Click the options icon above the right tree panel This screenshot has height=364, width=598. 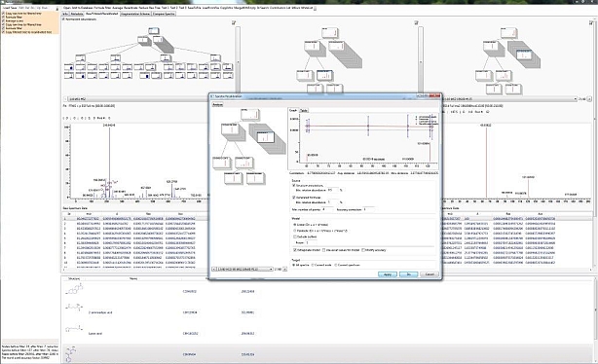pos(590,22)
